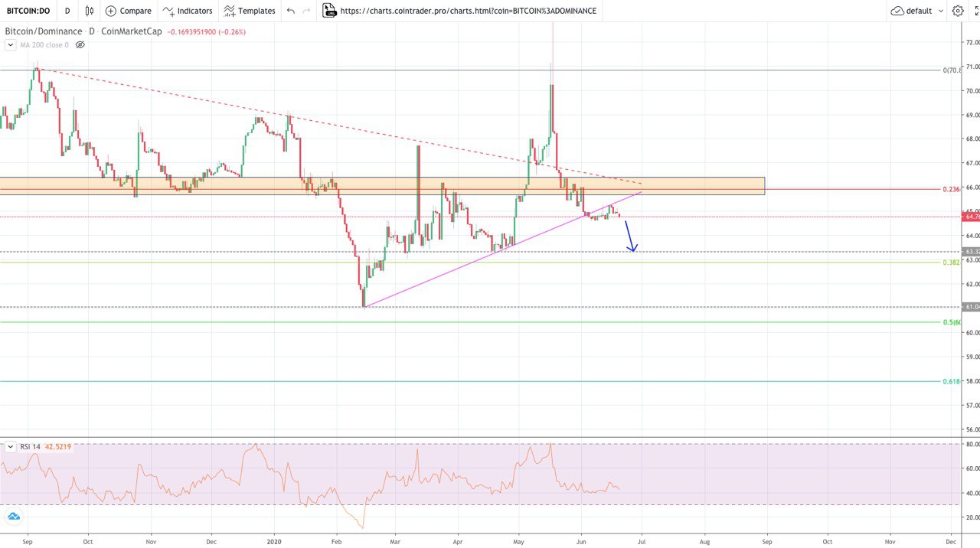Select the orange rectangle zone
Image resolution: width=980 pixels, height=548 pixels.
pos(382,186)
